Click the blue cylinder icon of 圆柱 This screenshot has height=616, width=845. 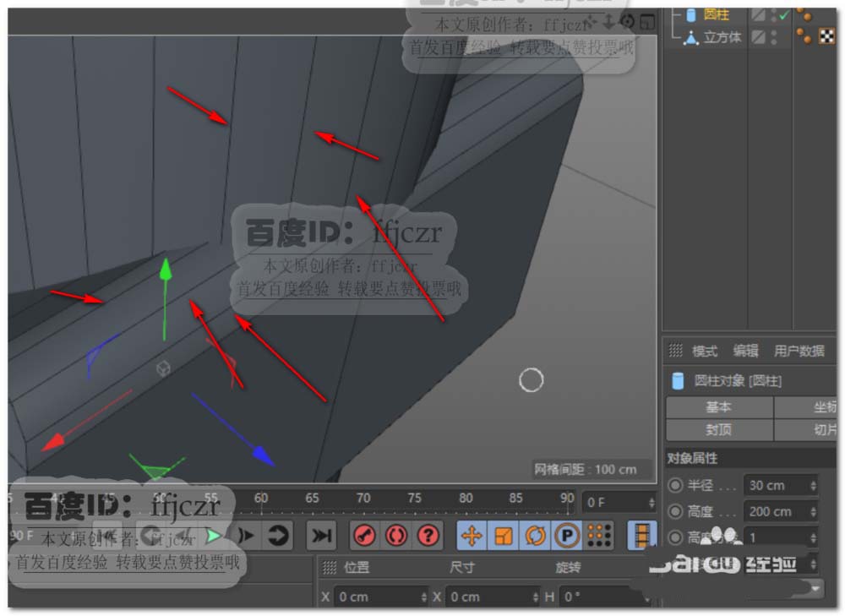691,15
